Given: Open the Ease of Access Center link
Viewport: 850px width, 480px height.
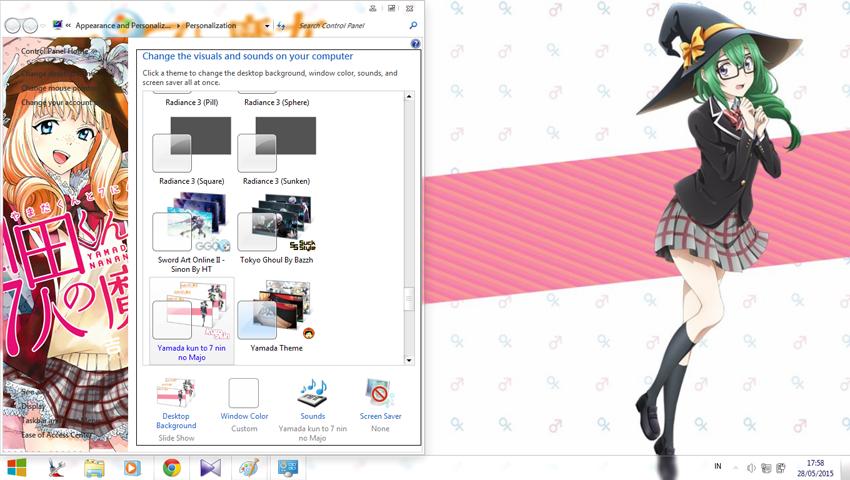Looking at the screenshot, I should 55,434.
